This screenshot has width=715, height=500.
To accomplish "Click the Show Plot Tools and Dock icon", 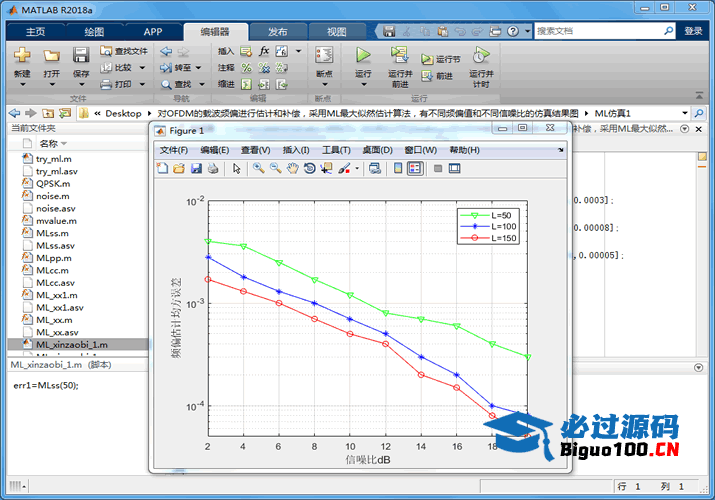I will 455,169.
